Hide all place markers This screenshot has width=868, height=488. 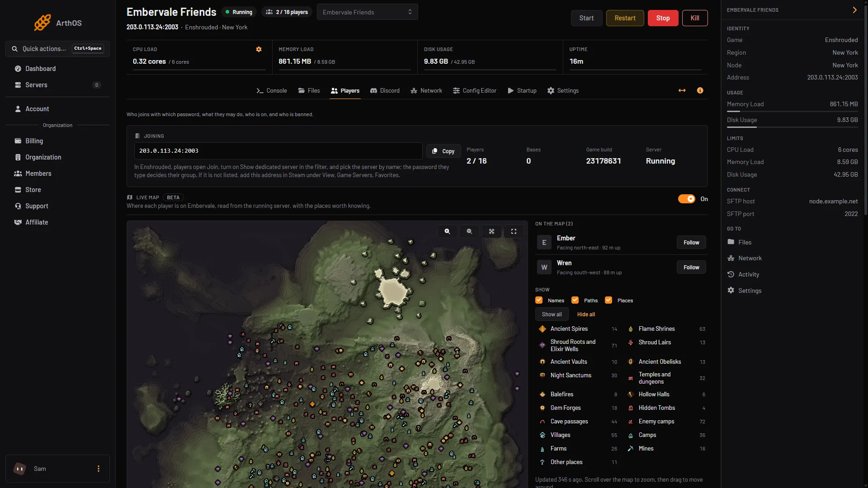pyautogui.click(x=586, y=314)
